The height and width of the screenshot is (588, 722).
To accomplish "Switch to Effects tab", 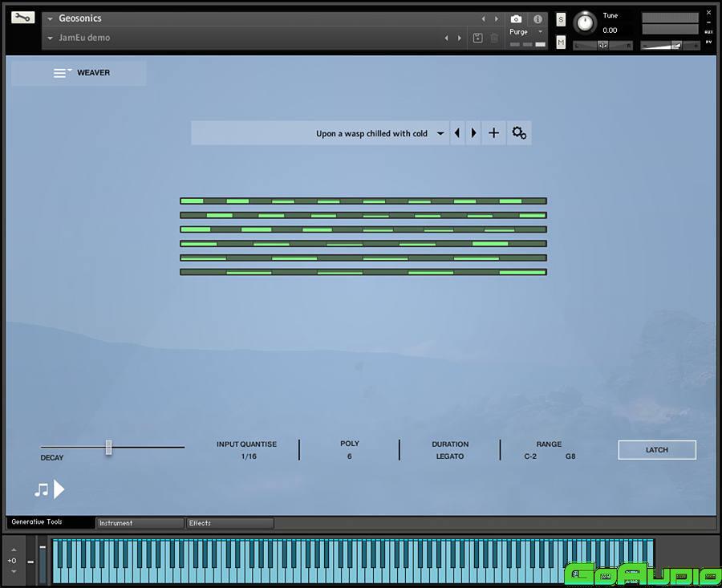I will [229, 523].
